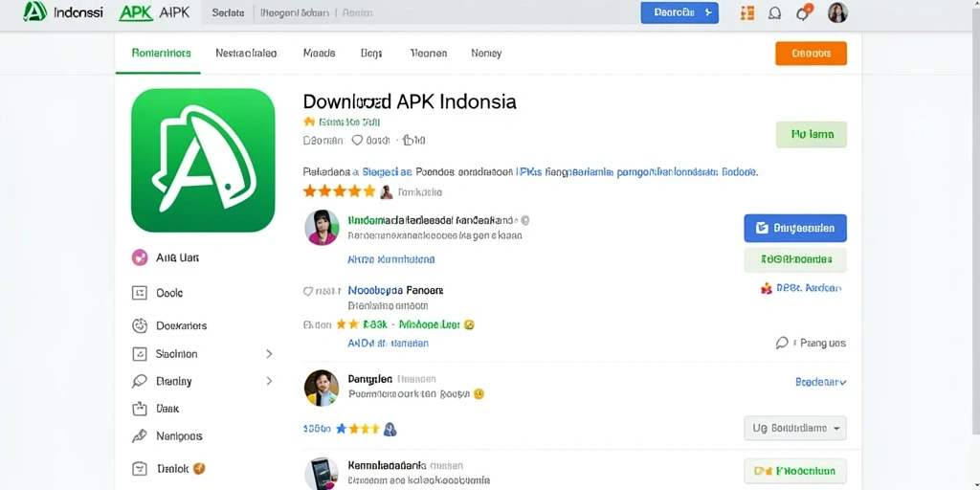Click the speech bubble icon beside Bieniay
The height and width of the screenshot is (490, 980).
140,381
